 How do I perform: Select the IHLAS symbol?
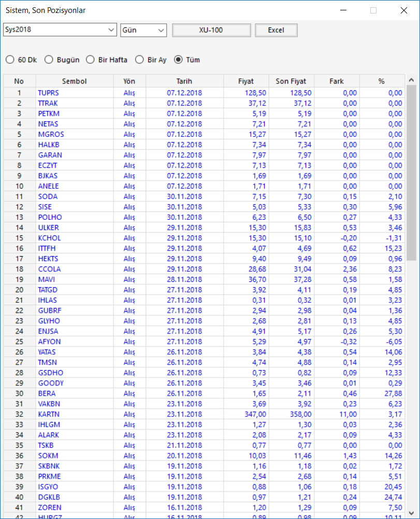click(47, 300)
